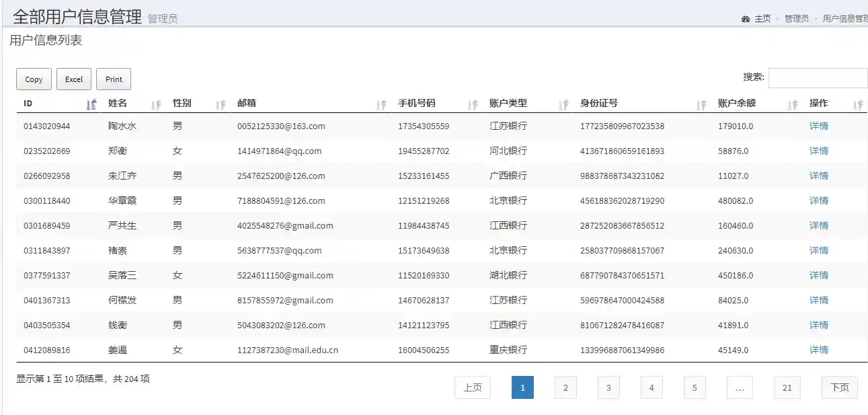Jump to last page 21
This screenshot has width=868, height=415.
tap(787, 387)
